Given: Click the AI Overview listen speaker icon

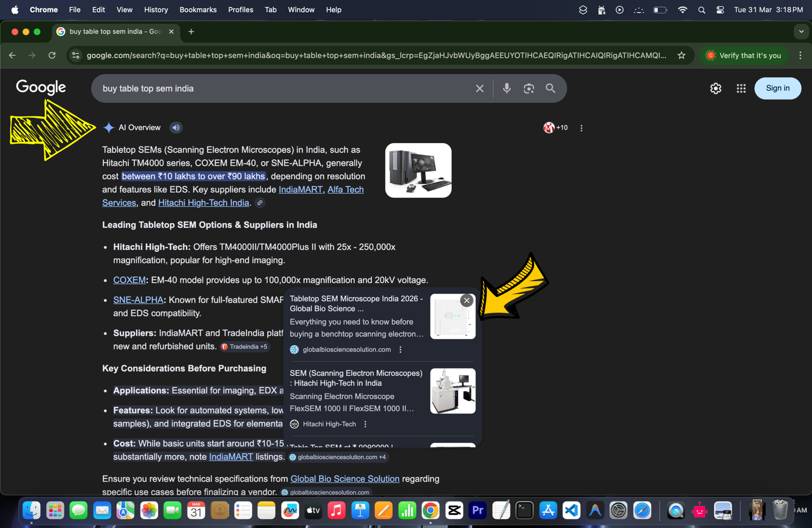Looking at the screenshot, I should (x=176, y=128).
